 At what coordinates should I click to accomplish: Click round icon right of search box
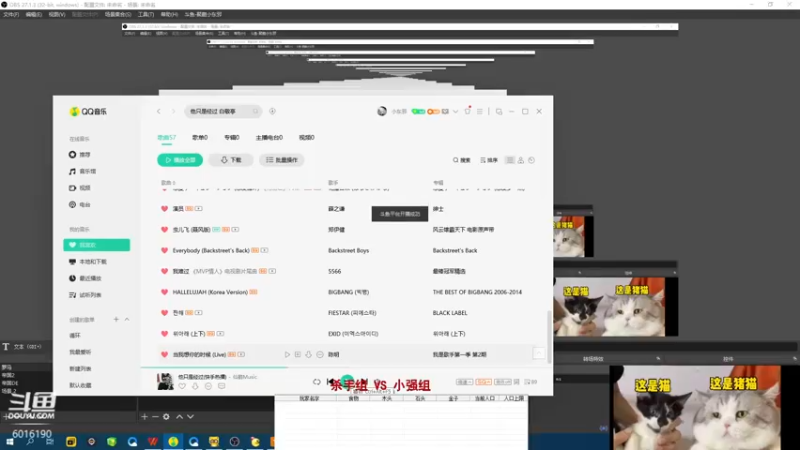(272, 111)
